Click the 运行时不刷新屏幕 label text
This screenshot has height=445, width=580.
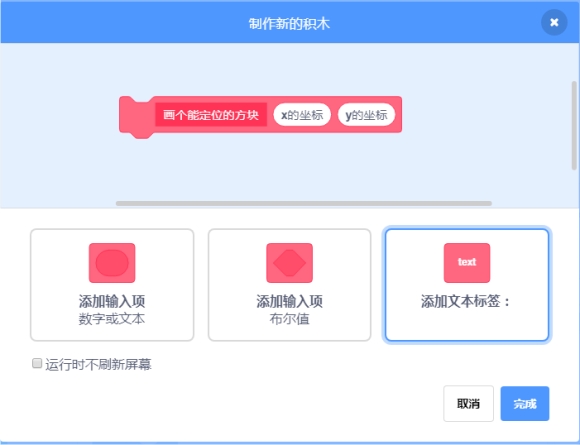pos(98,365)
